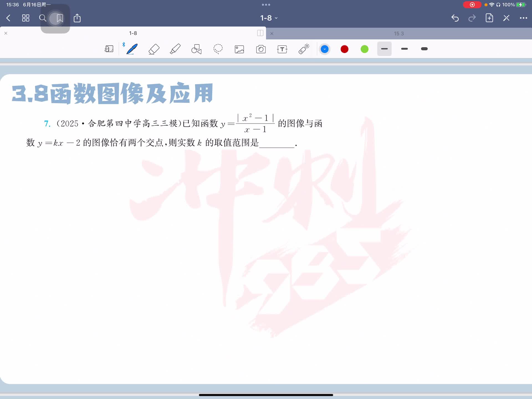Open the more options ellipsis menu
The image size is (532, 399).
(x=523, y=18)
